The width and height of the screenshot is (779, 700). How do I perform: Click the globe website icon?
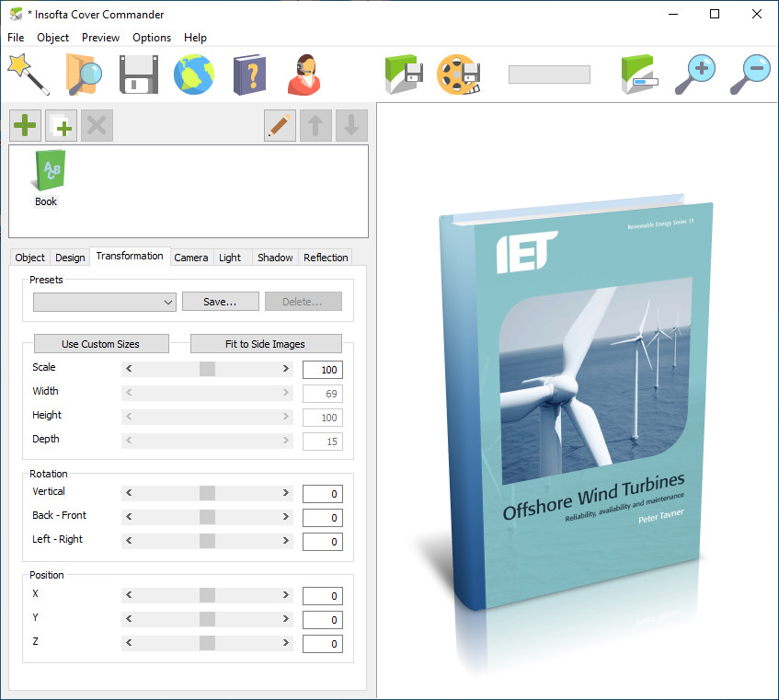coord(194,74)
